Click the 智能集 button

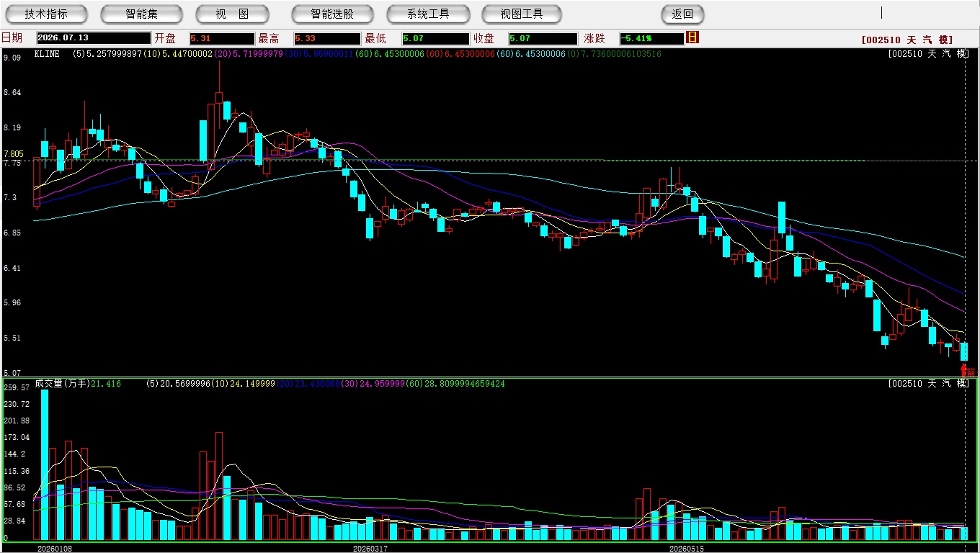click(141, 14)
